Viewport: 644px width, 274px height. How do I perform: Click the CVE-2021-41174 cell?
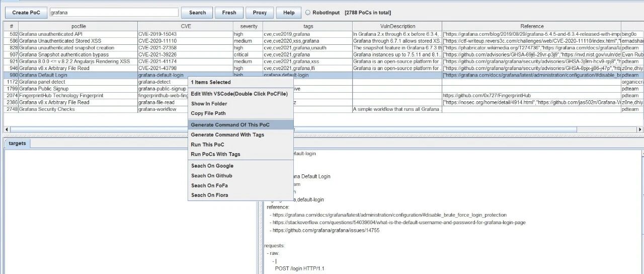click(x=185, y=61)
